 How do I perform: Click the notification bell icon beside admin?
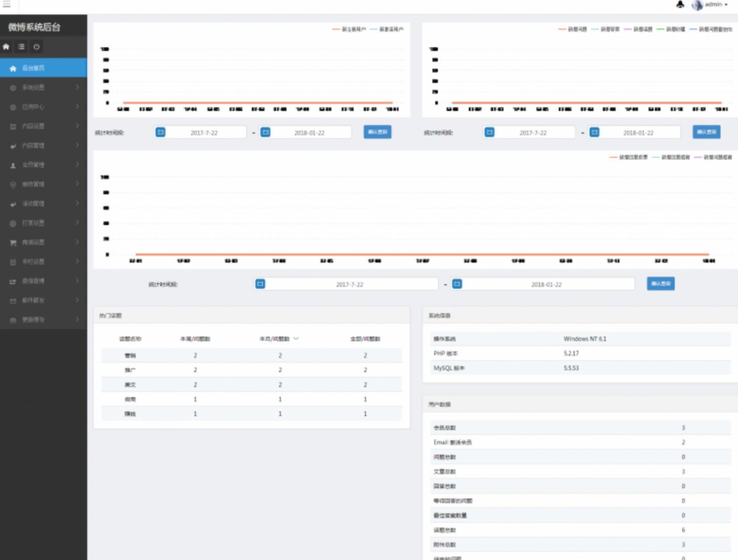pyautogui.click(x=680, y=5)
